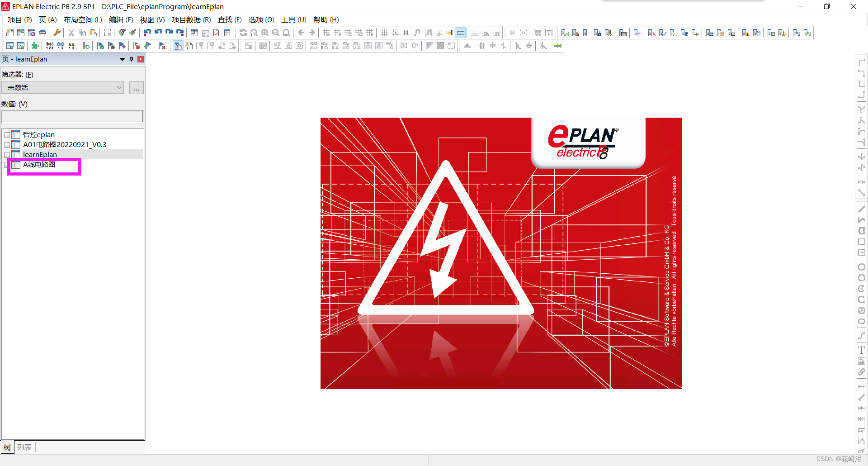The width and height of the screenshot is (868, 466).
Task: Expand the A01电路图20220921_V0.3 project node
Action: (7, 145)
